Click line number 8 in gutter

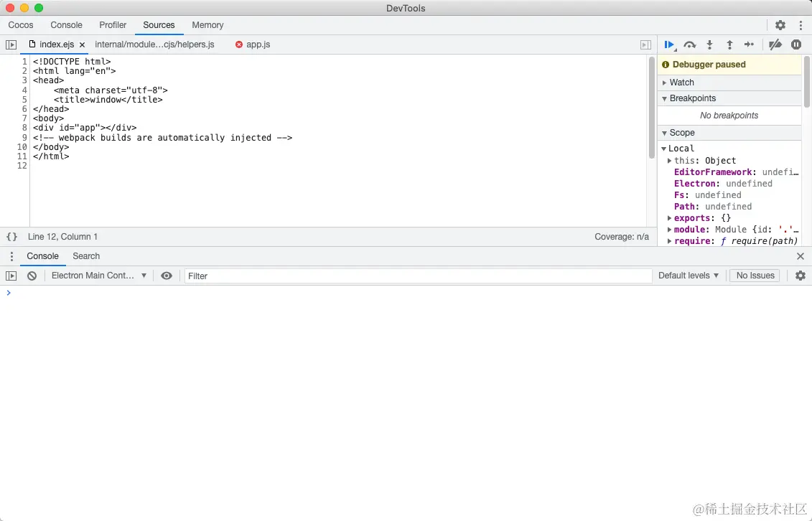pyautogui.click(x=24, y=128)
